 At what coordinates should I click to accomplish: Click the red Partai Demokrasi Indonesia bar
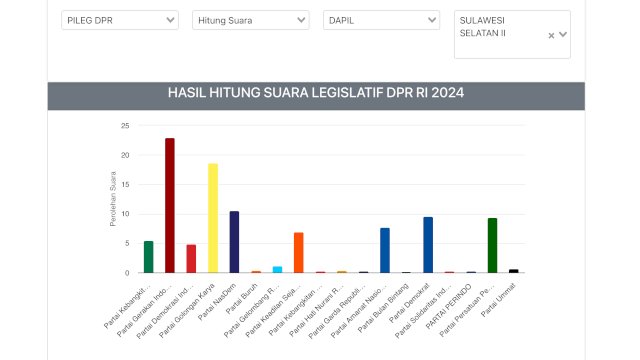[191, 259]
